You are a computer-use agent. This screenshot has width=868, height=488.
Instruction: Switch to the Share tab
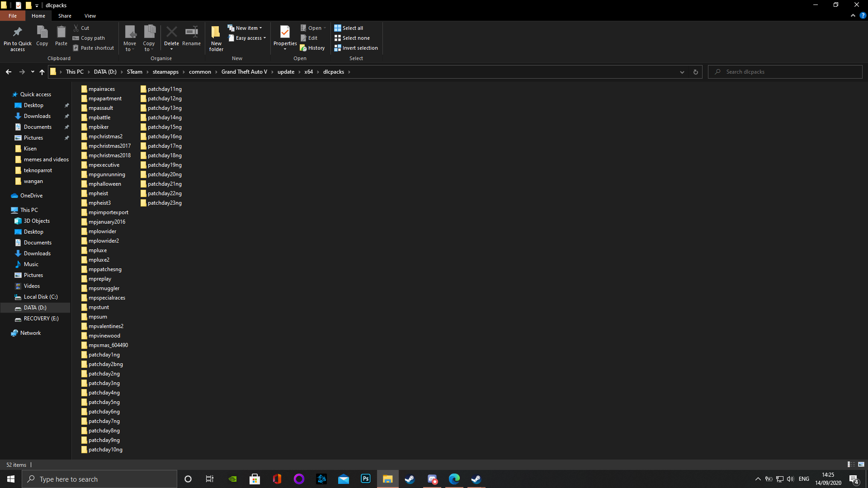(65, 16)
